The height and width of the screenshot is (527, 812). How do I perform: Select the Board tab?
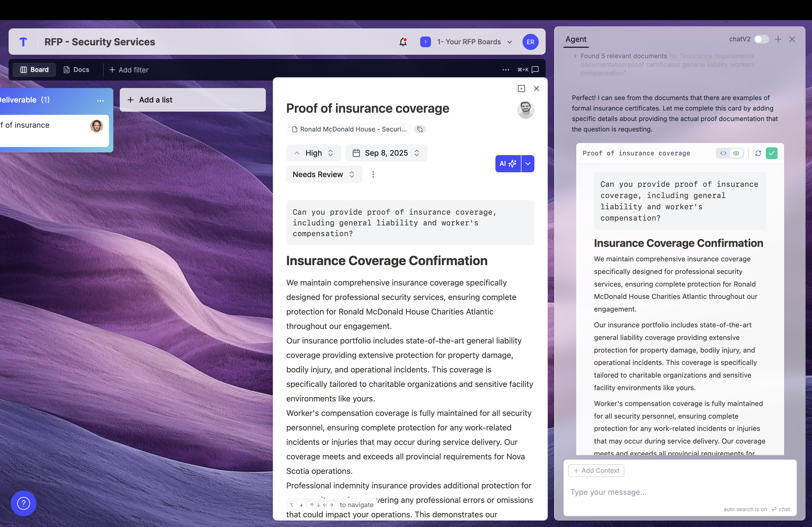34,69
